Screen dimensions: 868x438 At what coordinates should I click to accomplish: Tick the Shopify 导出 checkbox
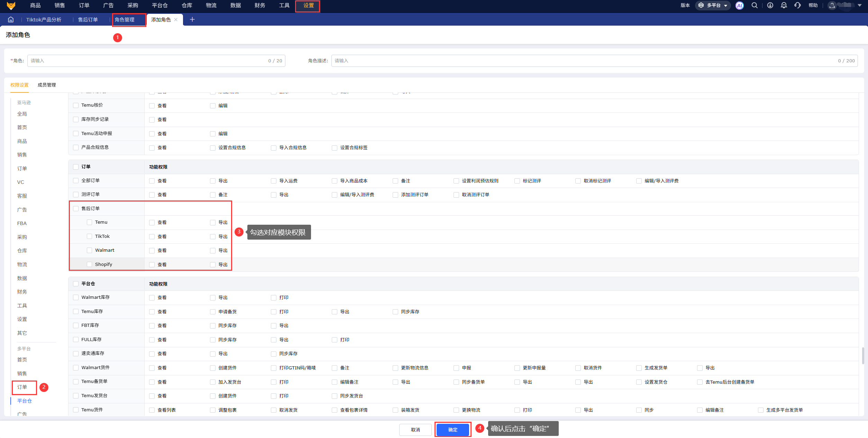click(213, 265)
